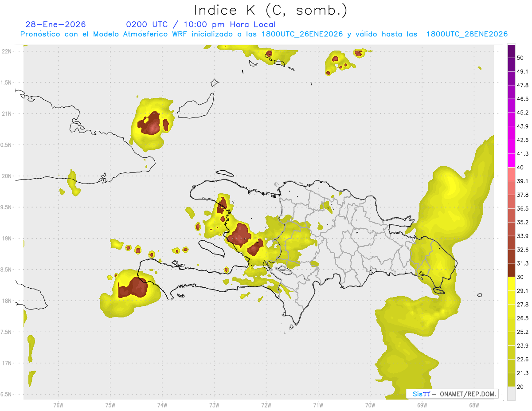Click the '17N' latitude label

point(7,363)
